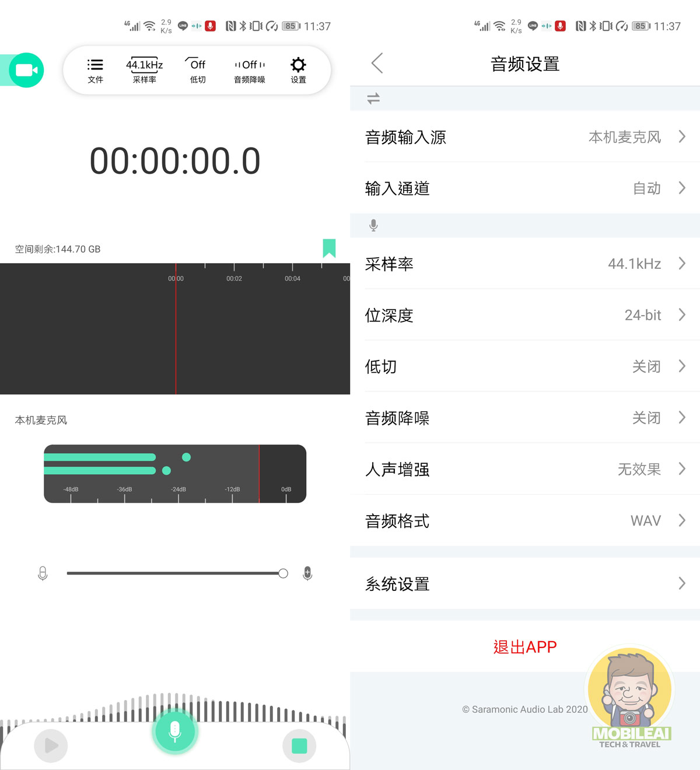This screenshot has height=770, width=700.
Task: Click the 关闭 value for 低切
Action: click(x=647, y=367)
